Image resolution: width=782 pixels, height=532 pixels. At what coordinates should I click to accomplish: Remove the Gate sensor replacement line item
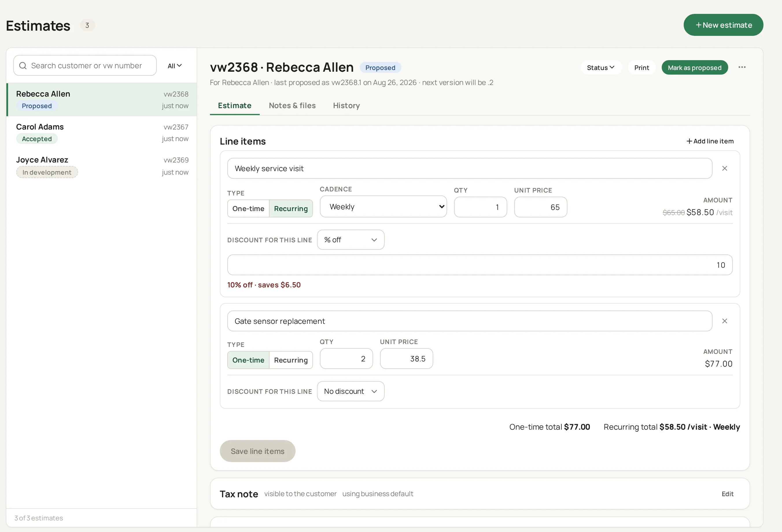[725, 321]
